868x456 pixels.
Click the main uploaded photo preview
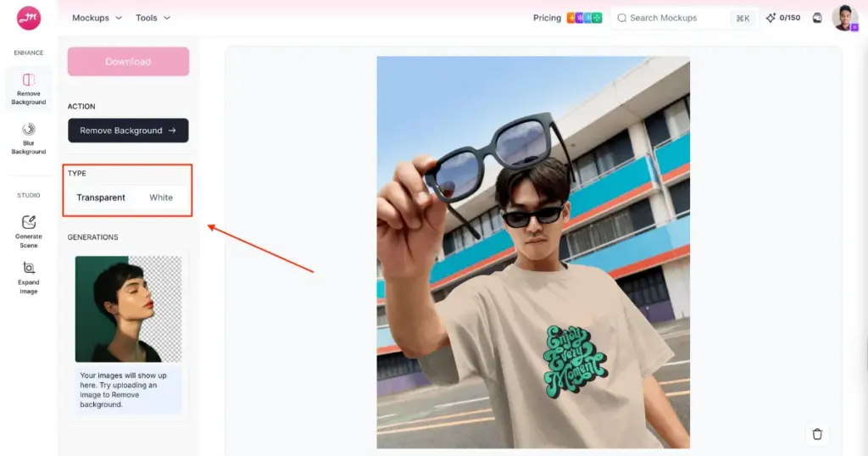[533, 253]
